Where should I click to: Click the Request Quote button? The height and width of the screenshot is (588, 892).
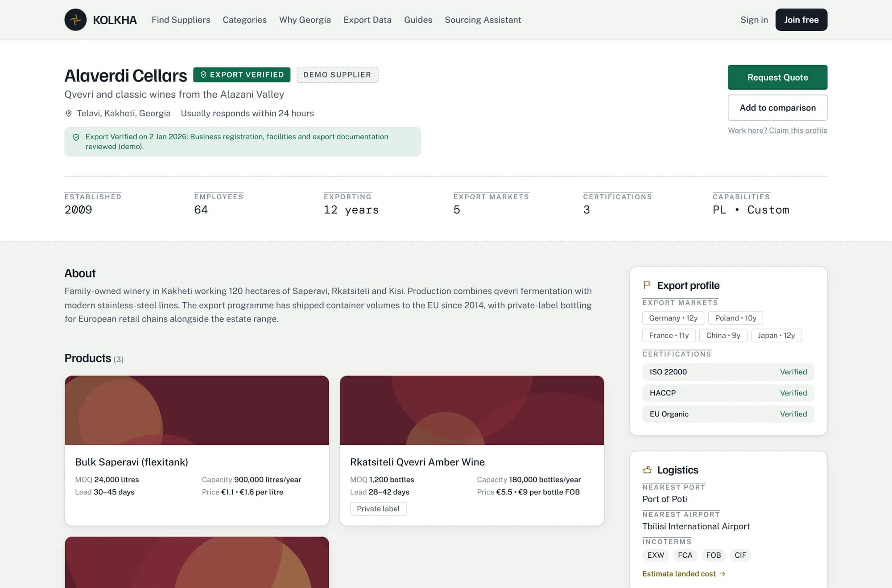777,77
